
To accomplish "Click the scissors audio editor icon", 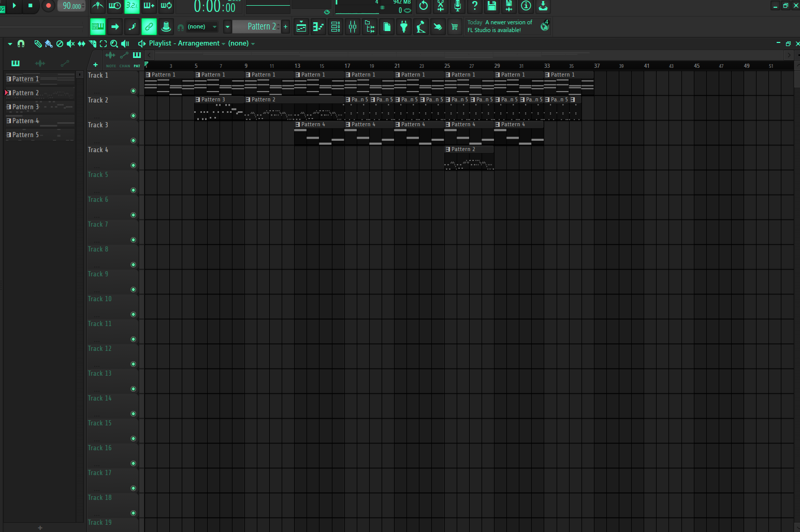I will [x=441, y=6].
